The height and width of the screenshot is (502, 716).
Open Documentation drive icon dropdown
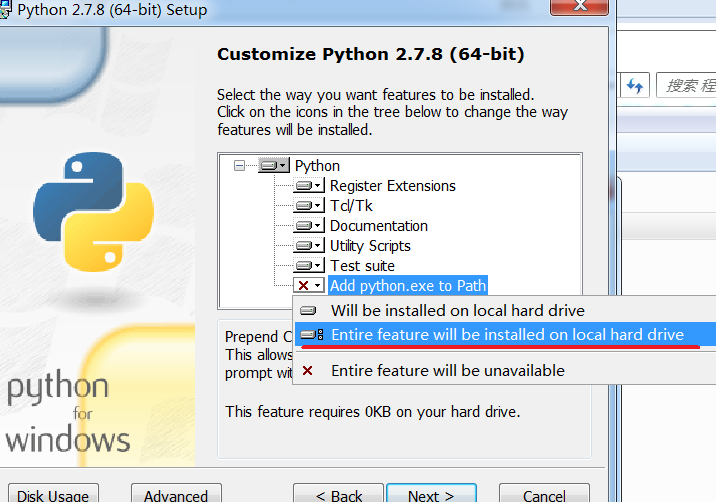pos(309,226)
